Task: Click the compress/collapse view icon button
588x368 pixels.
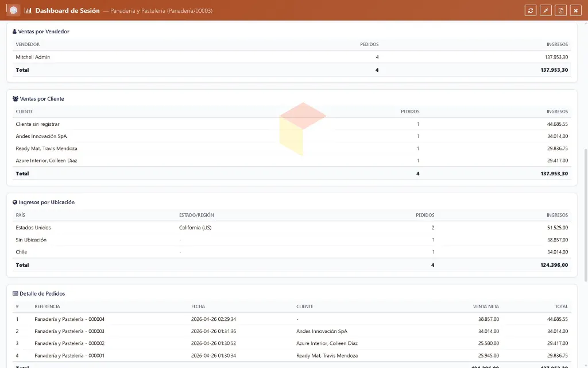Action: pyautogui.click(x=546, y=10)
